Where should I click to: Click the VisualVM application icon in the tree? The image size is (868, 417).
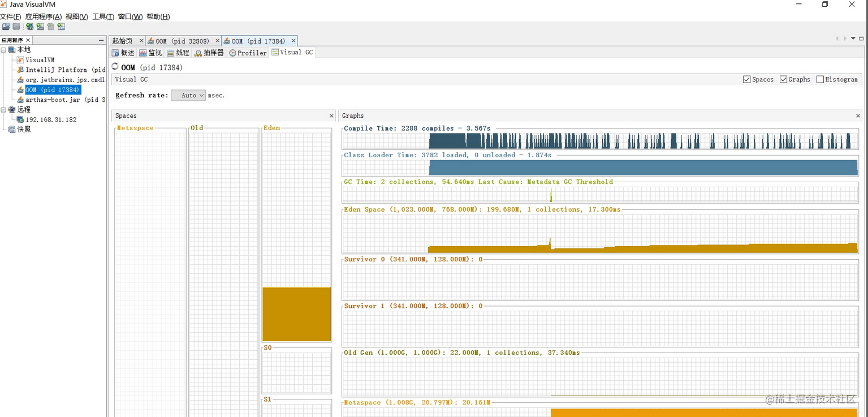click(20, 60)
